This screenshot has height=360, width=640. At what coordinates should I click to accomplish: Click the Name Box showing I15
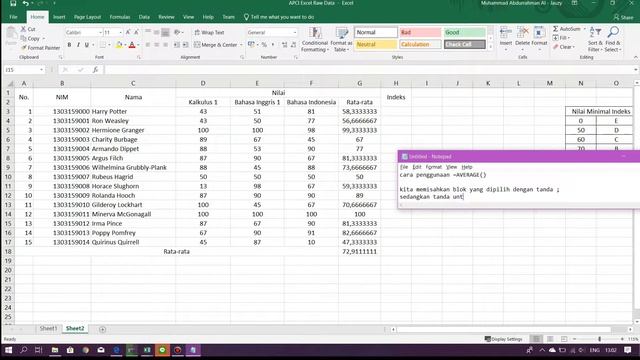(x=24, y=70)
